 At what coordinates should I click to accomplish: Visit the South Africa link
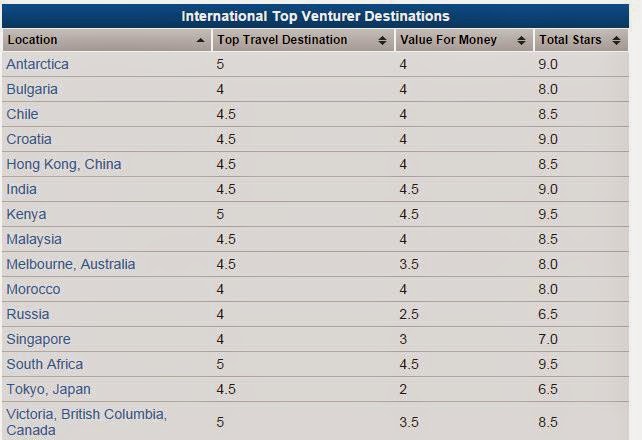pyautogui.click(x=45, y=364)
